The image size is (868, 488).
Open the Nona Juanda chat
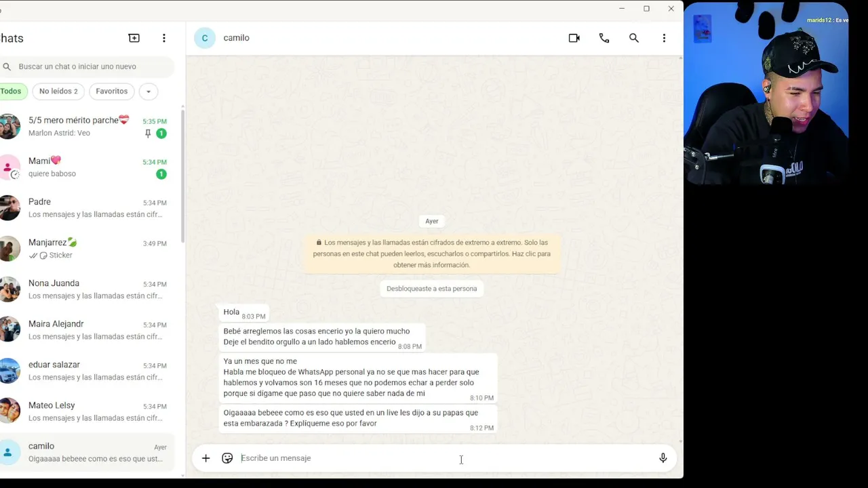click(87, 289)
